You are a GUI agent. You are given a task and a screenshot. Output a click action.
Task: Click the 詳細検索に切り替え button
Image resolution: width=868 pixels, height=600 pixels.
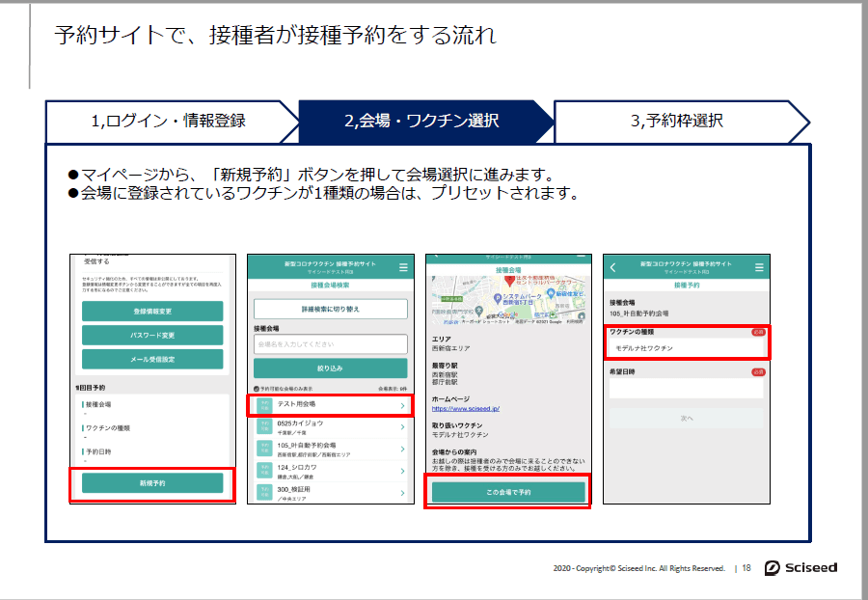(332, 309)
